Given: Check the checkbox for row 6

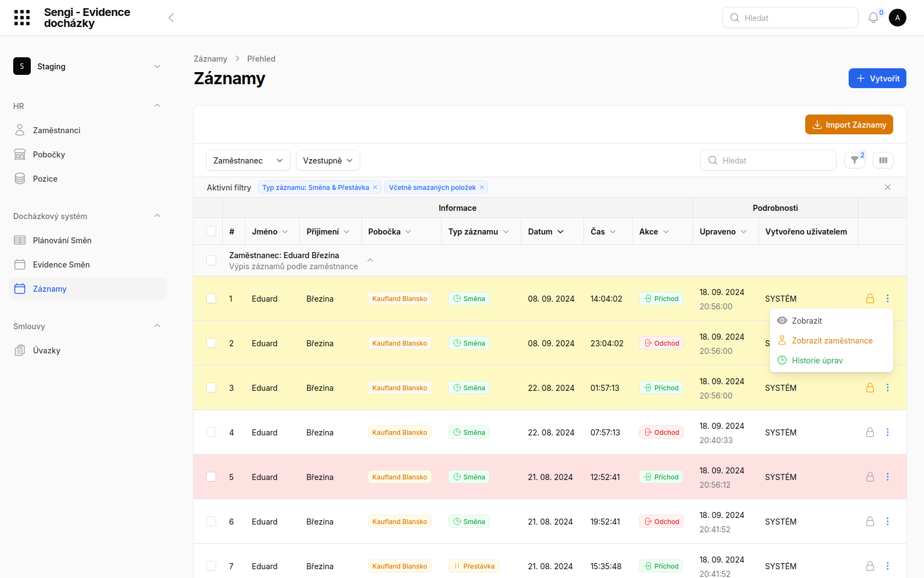Looking at the screenshot, I should [211, 521].
